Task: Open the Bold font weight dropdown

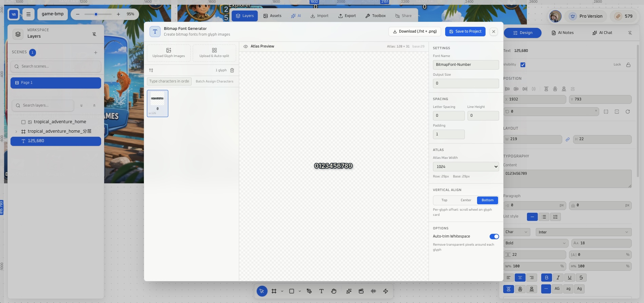Action: click(536, 243)
